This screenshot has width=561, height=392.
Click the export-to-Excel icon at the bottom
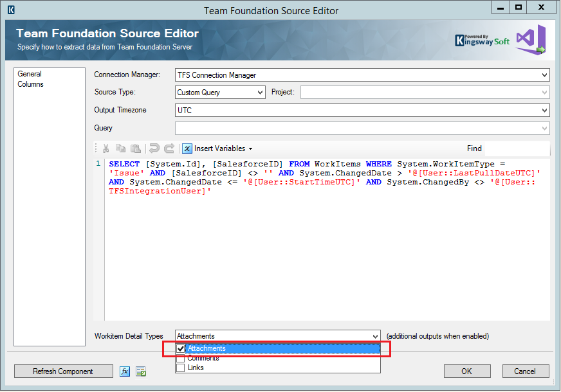coord(140,371)
